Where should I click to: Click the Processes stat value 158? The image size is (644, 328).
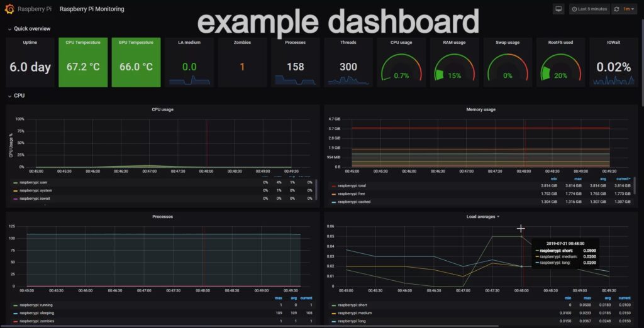tap(296, 67)
